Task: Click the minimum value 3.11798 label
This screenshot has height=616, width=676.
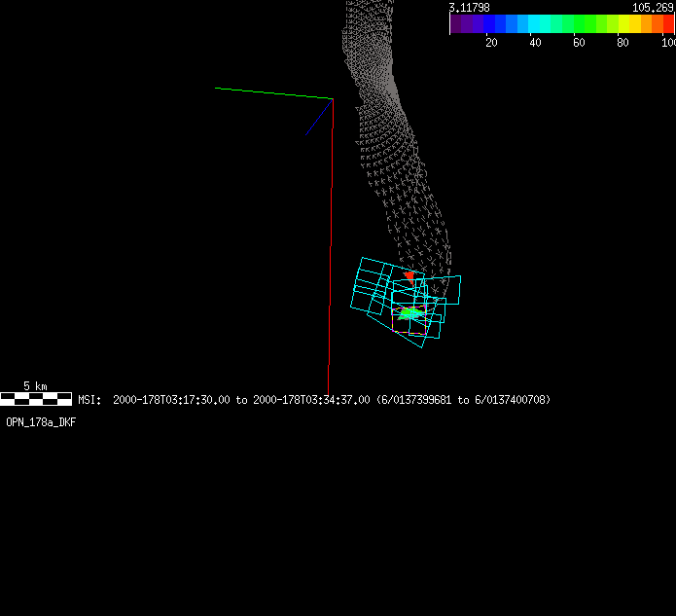Action: tap(469, 8)
